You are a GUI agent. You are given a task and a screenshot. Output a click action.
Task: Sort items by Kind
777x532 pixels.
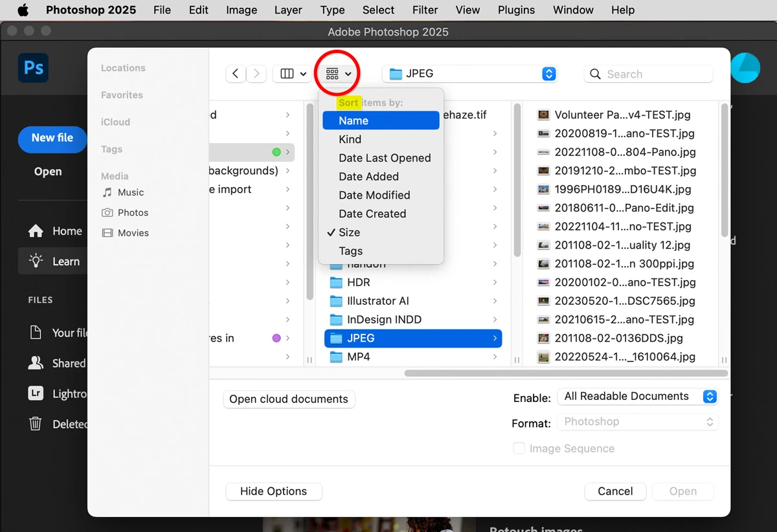(x=381, y=139)
